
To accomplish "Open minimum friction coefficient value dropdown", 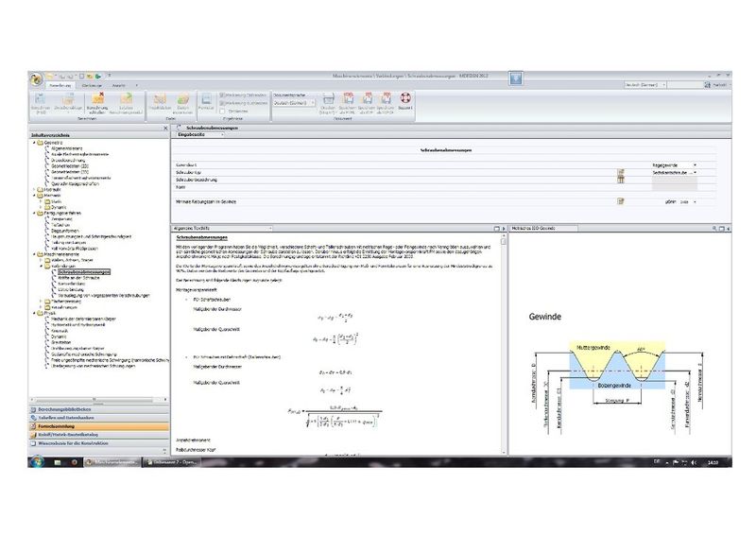I will tap(695, 202).
